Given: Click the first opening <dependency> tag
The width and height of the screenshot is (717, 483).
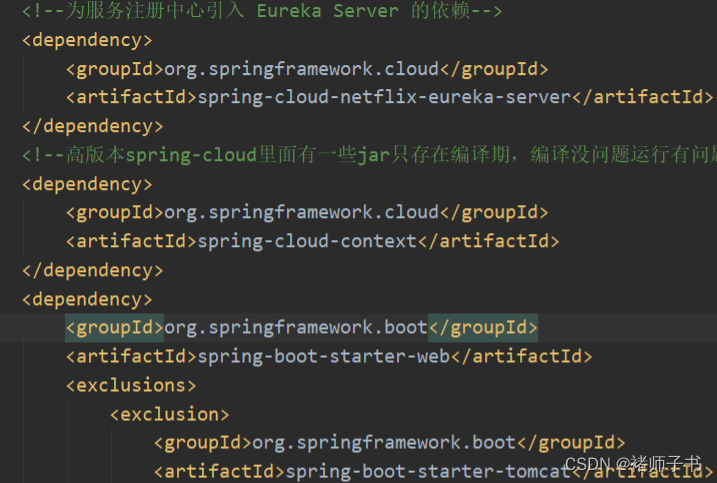Looking at the screenshot, I should pyautogui.click(x=87, y=40).
